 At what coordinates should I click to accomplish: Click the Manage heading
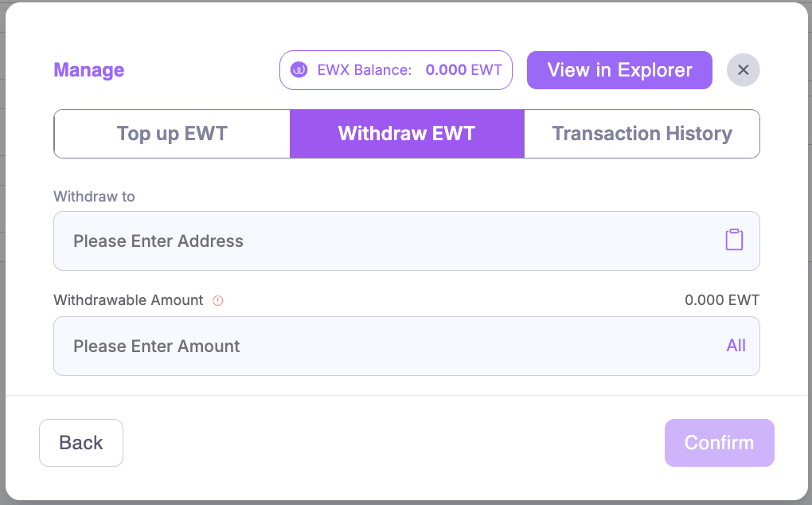pos(89,70)
